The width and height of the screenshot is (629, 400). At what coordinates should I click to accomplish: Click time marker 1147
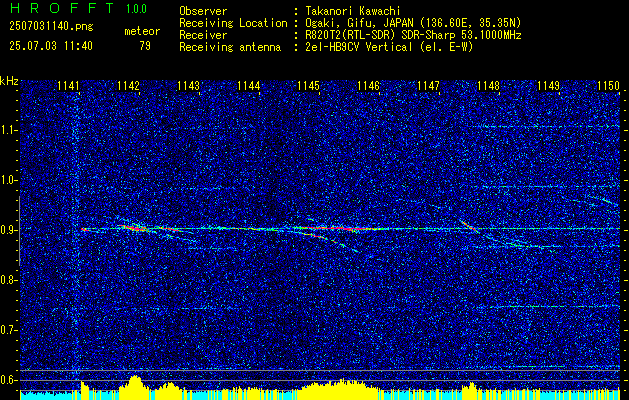[429, 86]
